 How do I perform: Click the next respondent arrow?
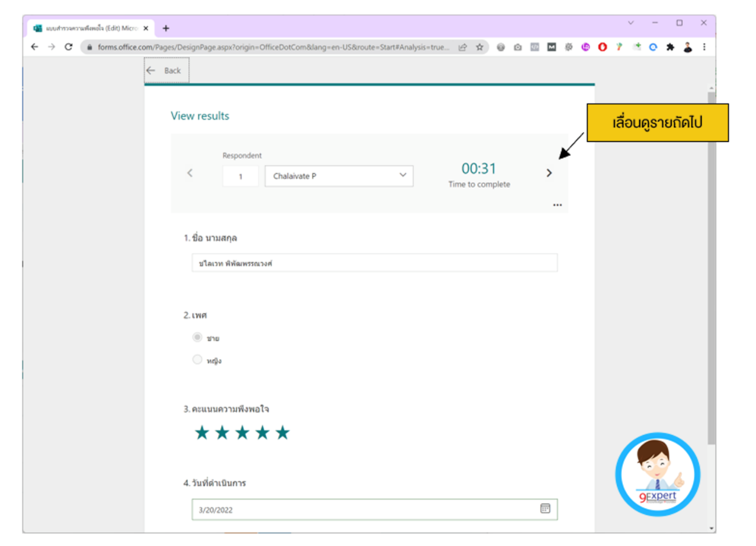tap(549, 173)
